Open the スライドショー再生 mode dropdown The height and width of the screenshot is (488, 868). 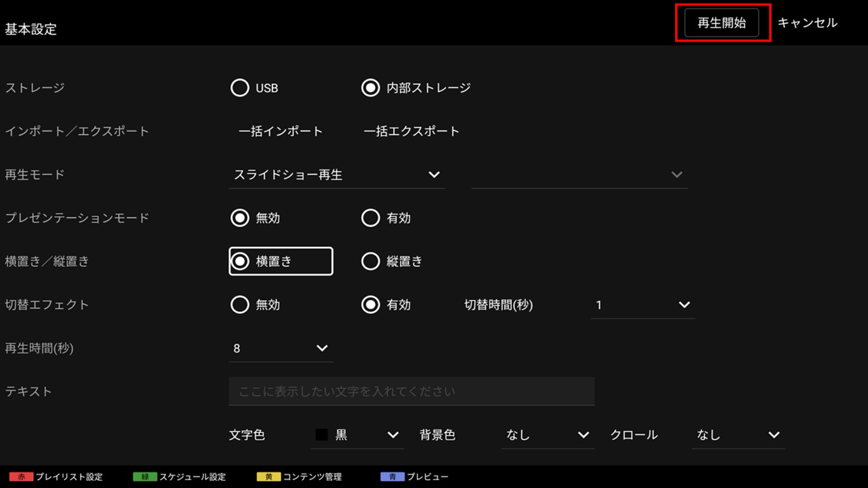tap(336, 175)
